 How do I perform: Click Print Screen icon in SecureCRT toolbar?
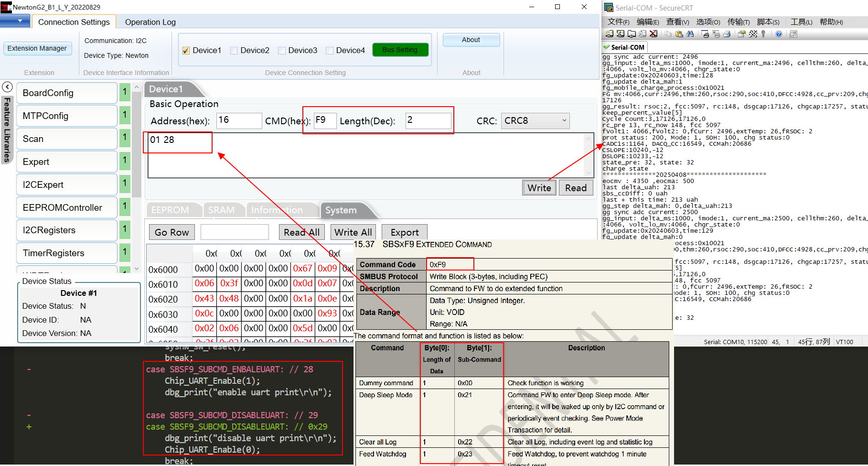point(705,34)
